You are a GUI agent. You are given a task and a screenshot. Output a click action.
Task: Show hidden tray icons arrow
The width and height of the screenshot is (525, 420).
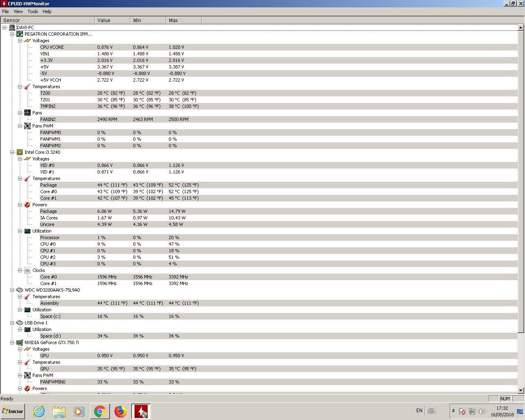(x=453, y=411)
